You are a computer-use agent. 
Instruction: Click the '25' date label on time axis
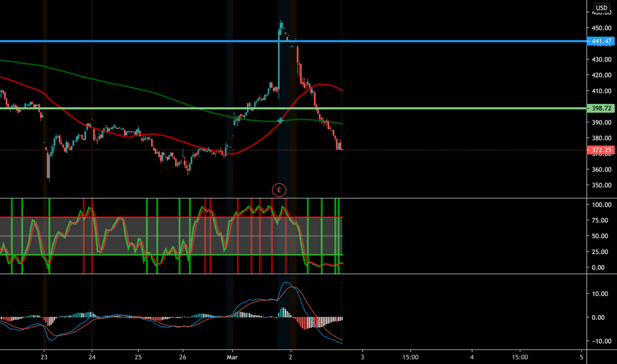[138, 357]
